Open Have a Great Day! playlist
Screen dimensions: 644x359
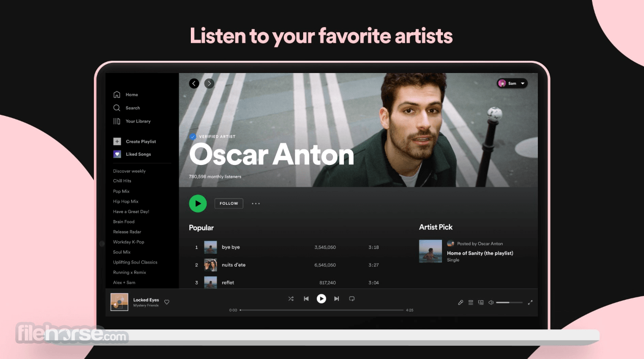(131, 211)
